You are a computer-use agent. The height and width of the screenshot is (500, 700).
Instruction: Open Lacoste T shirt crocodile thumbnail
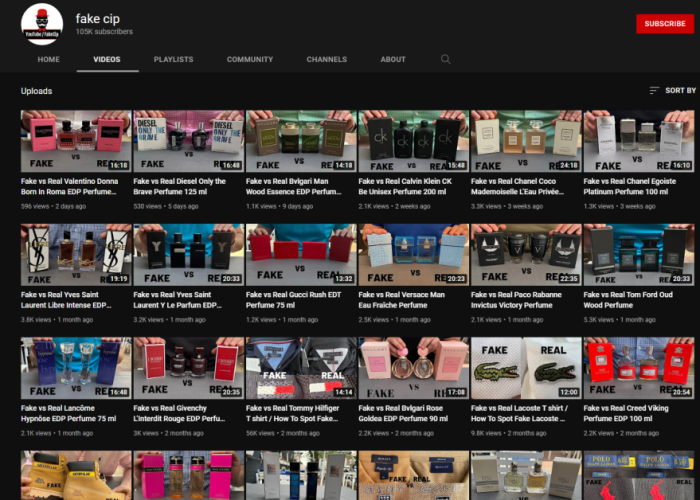pyautogui.click(x=526, y=368)
